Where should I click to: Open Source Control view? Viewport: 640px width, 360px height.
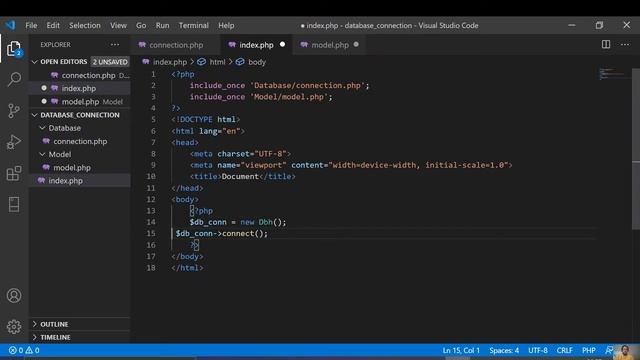tap(14, 111)
